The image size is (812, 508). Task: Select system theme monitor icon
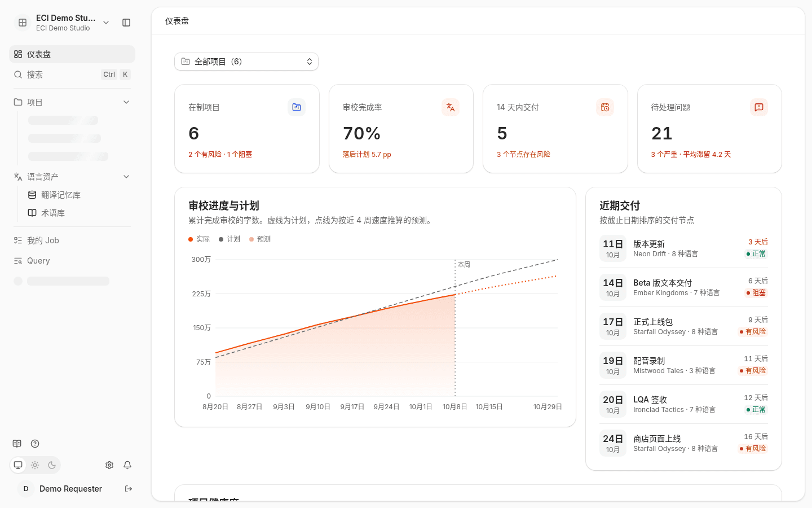click(x=18, y=465)
